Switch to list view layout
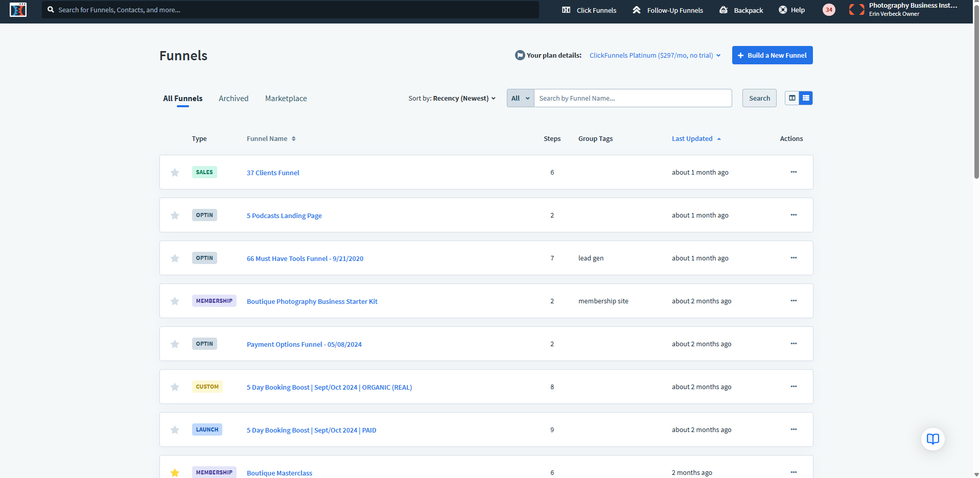The height and width of the screenshot is (478, 980). click(806, 98)
